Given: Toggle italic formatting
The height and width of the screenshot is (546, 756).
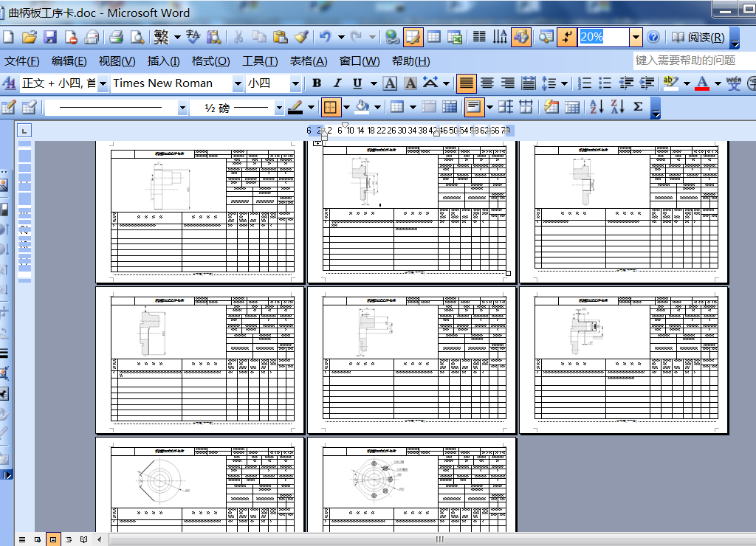Looking at the screenshot, I should [337, 83].
